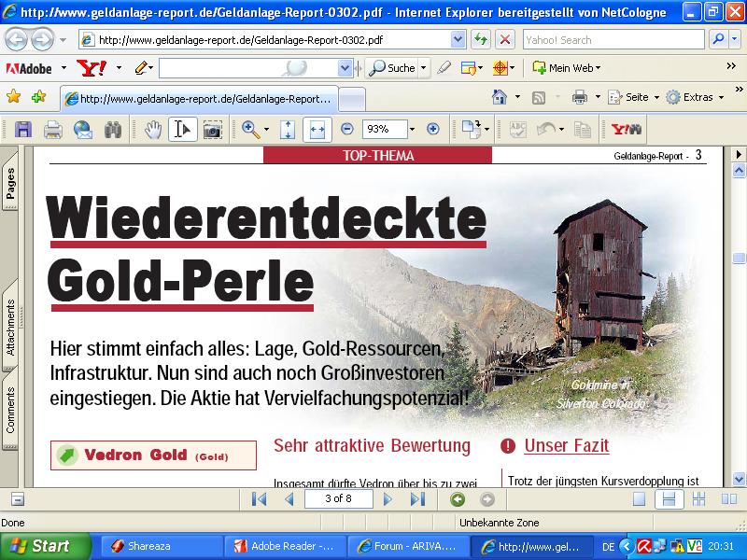Select Single Page layout

point(639,499)
